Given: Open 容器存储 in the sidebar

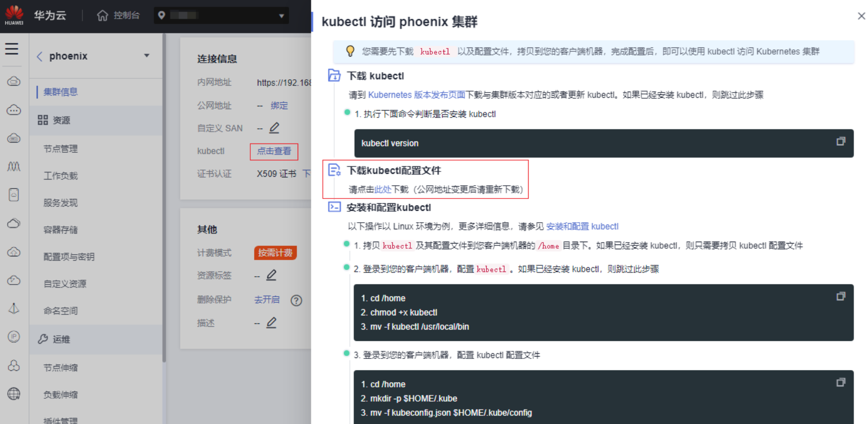Looking at the screenshot, I should (x=60, y=230).
